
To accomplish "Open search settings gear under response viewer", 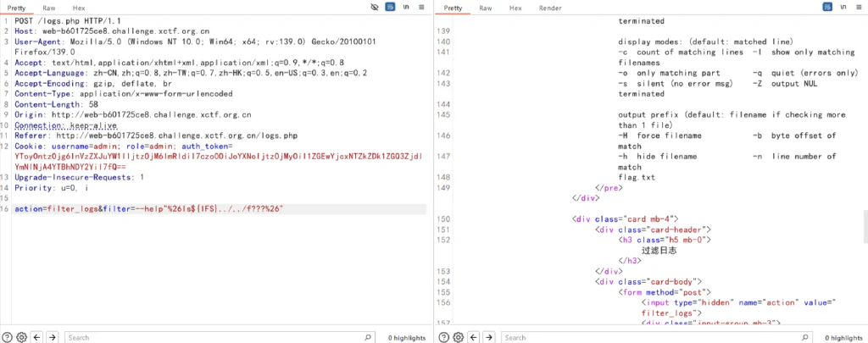I will [x=459, y=337].
